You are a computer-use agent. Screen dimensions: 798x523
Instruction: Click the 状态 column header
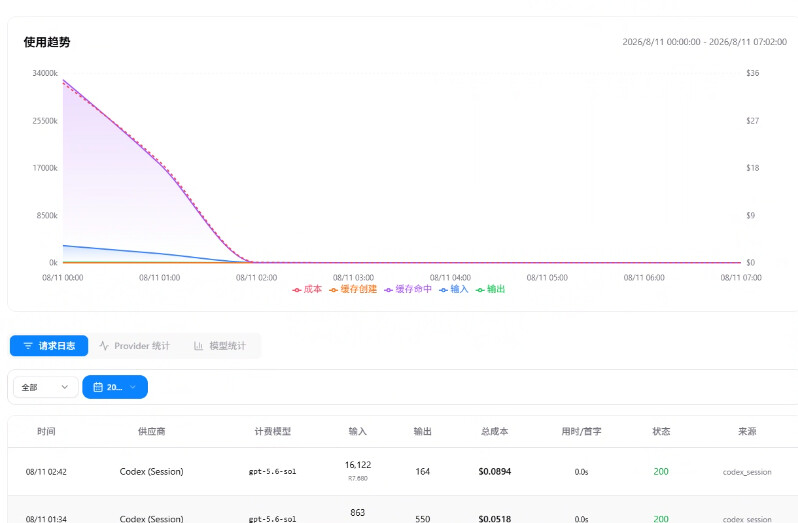click(661, 431)
